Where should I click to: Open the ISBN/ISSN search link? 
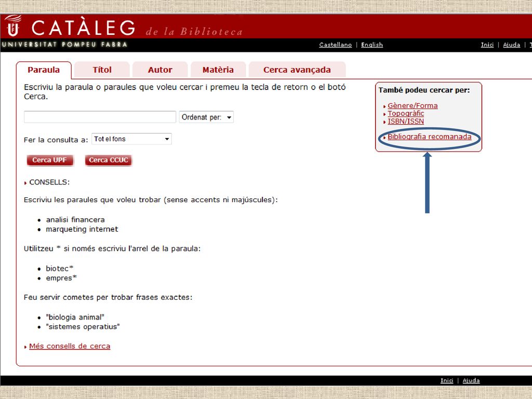[406, 121]
